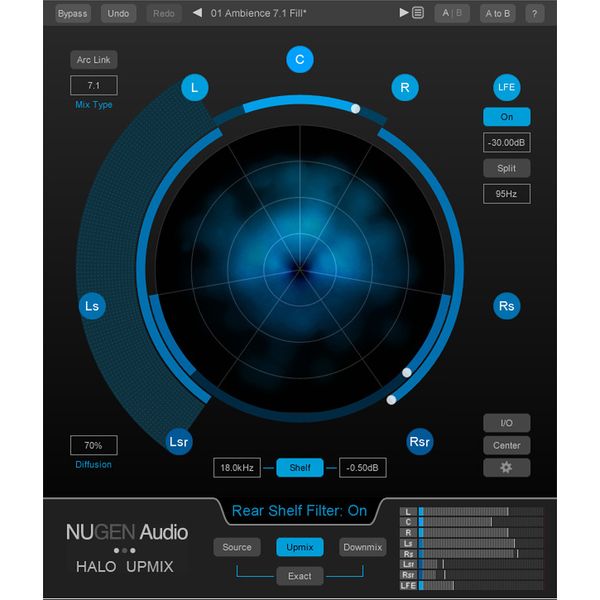This screenshot has width=600, height=600.
Task: Switch to Source monitoring
Action: click(237, 547)
